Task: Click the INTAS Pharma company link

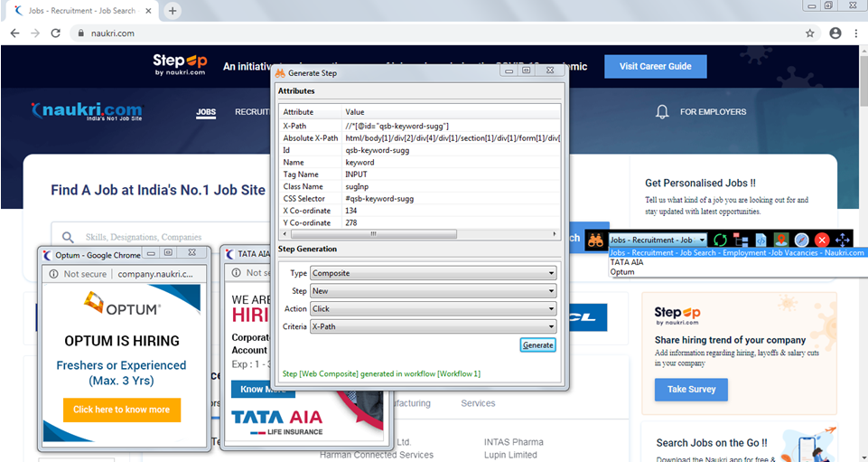Action: [x=514, y=442]
